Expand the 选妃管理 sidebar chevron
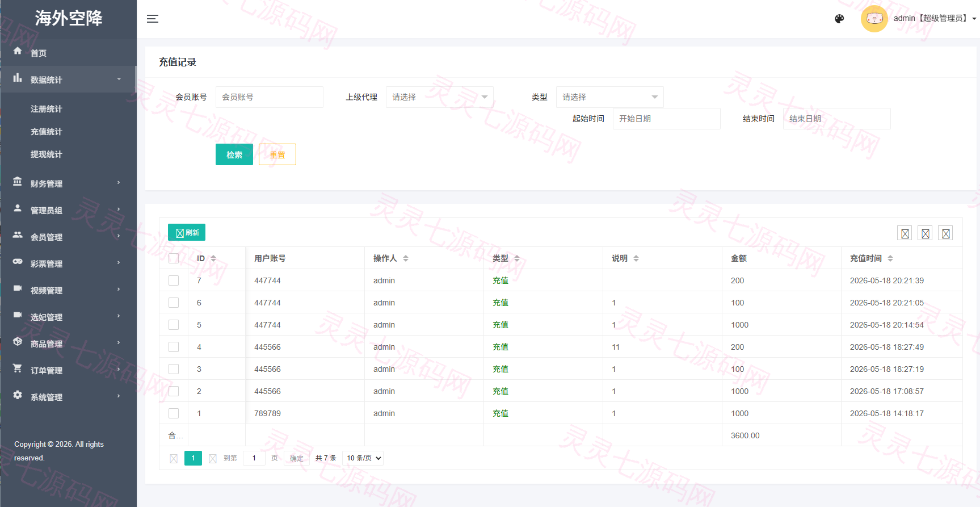 (x=119, y=316)
